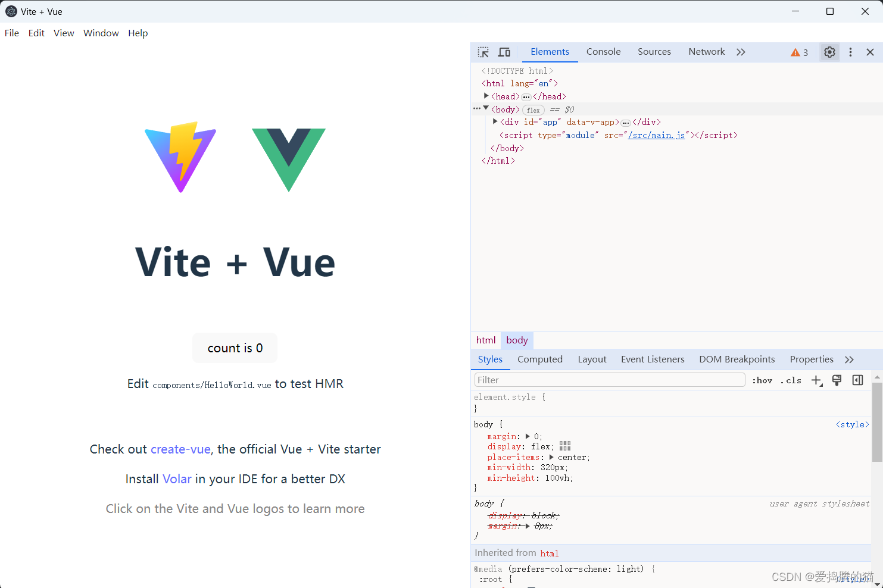Screen dimensions: 883x588
Task: Open the /src/main.js source link
Action: coord(656,135)
